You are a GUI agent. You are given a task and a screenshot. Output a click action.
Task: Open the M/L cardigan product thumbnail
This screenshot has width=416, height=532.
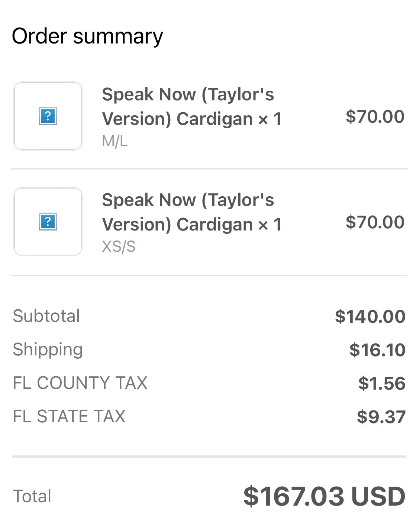click(48, 116)
